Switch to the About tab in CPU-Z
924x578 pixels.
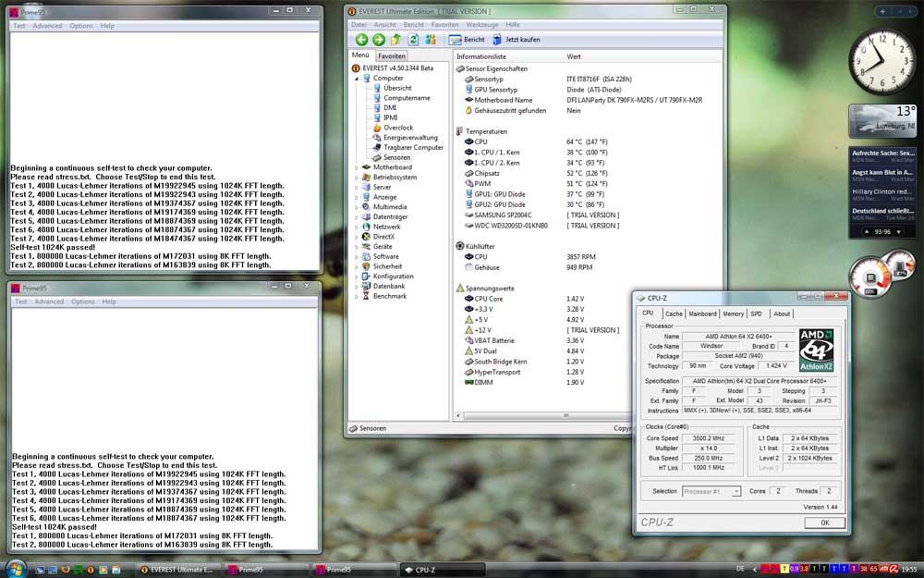pyautogui.click(x=782, y=314)
